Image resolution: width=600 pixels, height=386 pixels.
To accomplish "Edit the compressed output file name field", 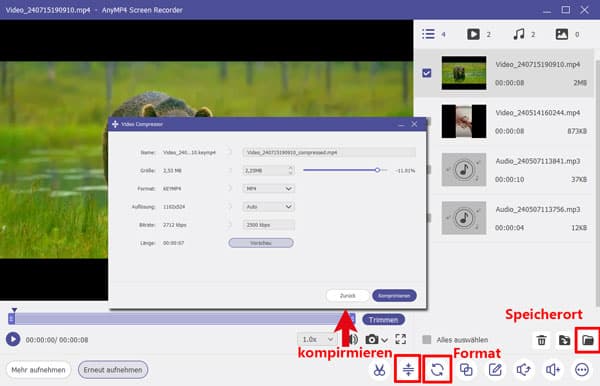I will pyautogui.click(x=329, y=152).
